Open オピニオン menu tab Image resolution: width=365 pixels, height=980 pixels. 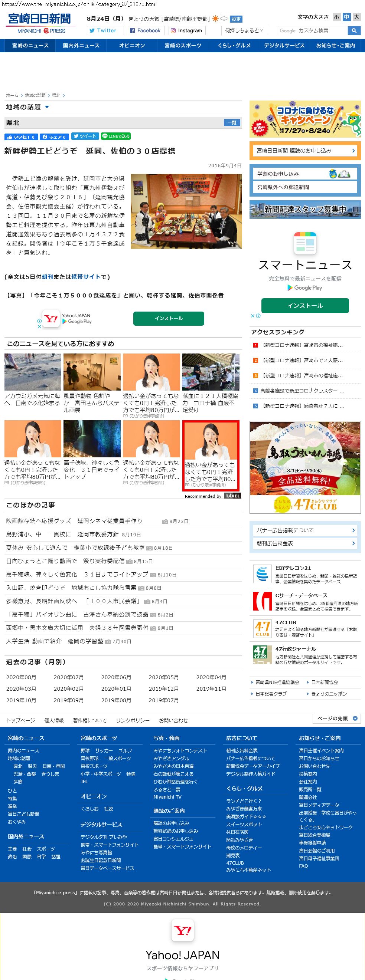tap(132, 45)
